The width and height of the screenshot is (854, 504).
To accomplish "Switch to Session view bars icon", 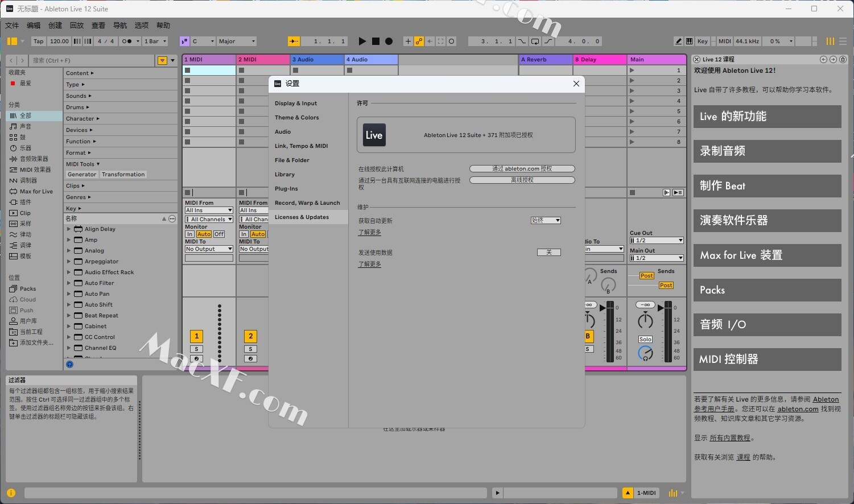I will pyautogui.click(x=830, y=41).
